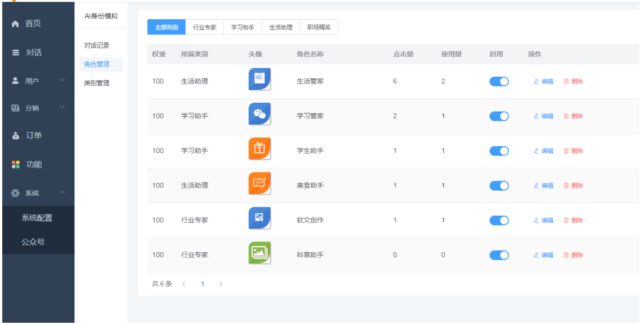This screenshot has height=325, width=644.
Task: Click trash delete icon in 软文创作 row
Action: click(x=566, y=220)
